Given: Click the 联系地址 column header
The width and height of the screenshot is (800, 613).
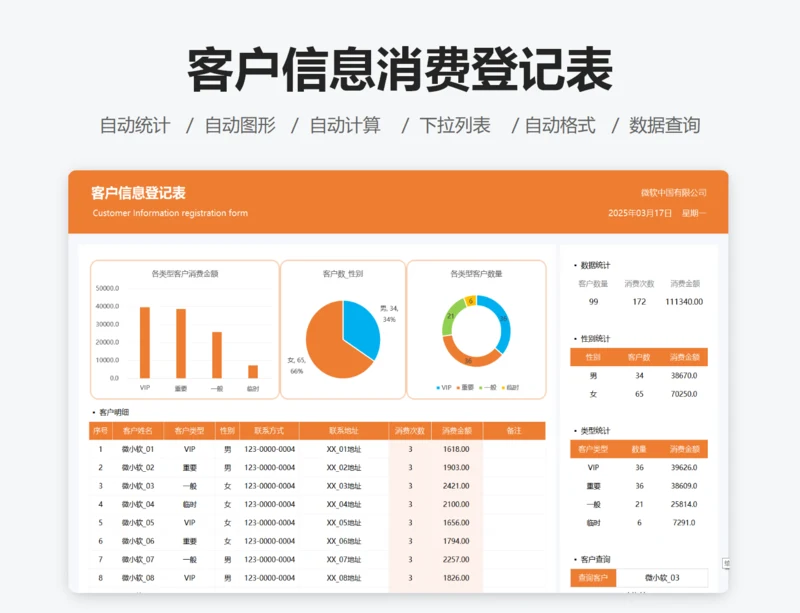Looking at the screenshot, I should point(344,431).
